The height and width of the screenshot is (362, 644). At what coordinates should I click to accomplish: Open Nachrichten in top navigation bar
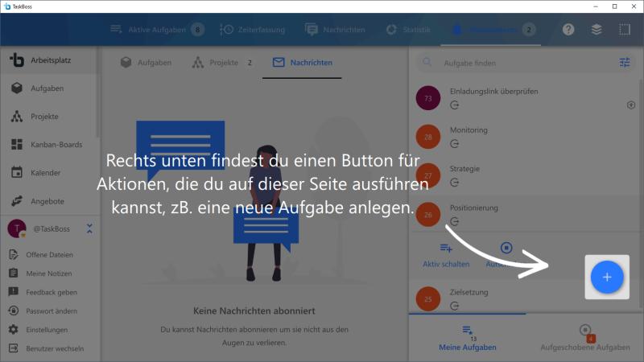point(335,30)
